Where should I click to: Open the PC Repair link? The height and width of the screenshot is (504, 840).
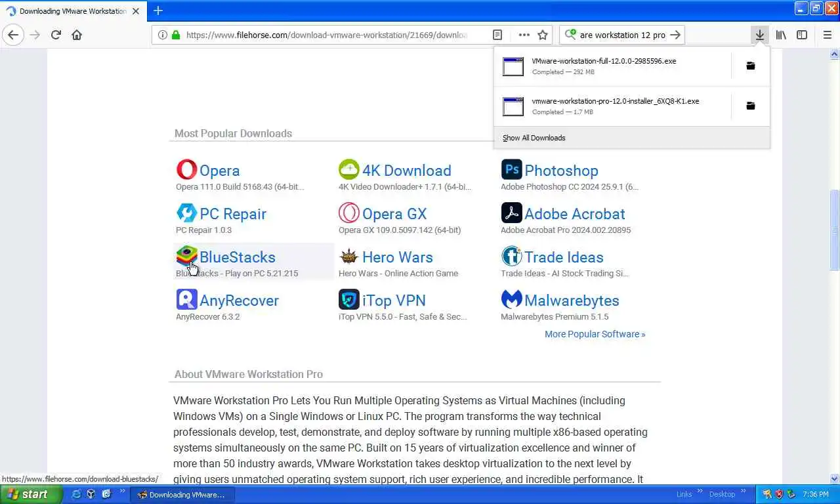pyautogui.click(x=233, y=214)
